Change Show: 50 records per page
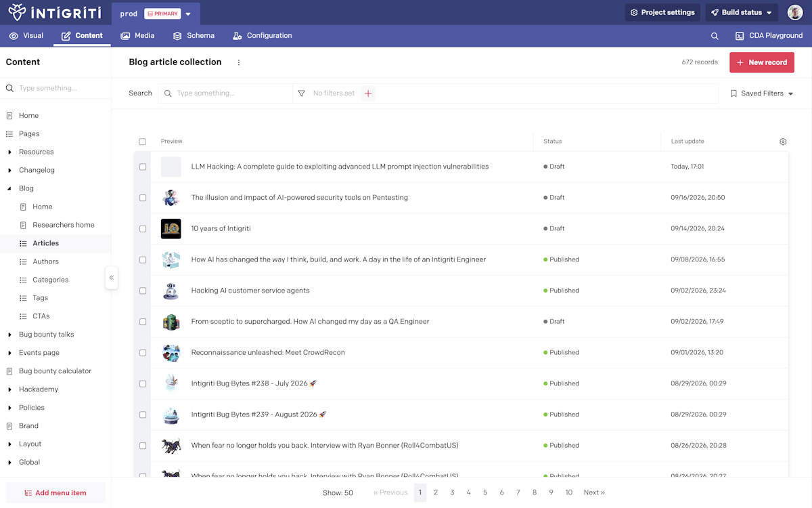 tap(338, 493)
